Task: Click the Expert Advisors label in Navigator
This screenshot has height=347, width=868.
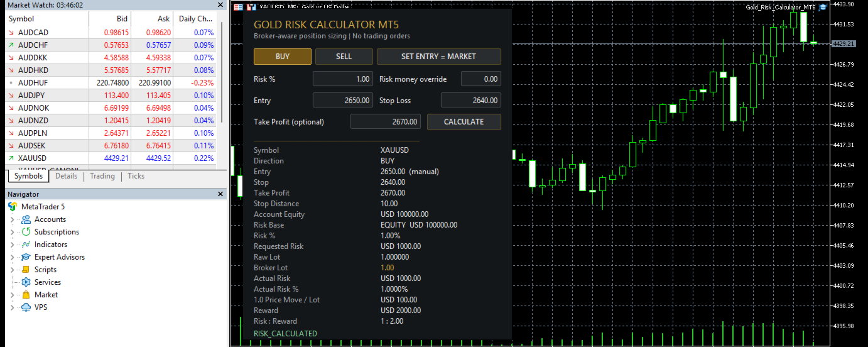Action: (60, 257)
